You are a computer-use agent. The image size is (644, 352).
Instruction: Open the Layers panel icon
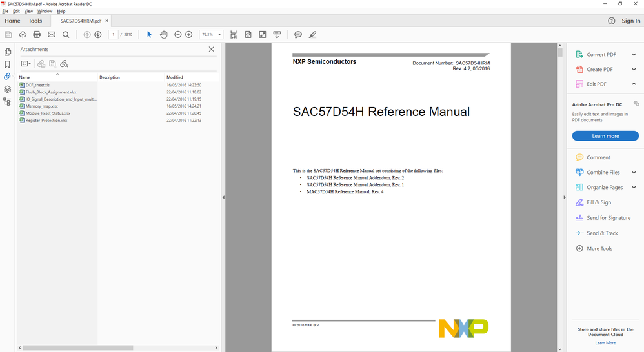(x=7, y=89)
